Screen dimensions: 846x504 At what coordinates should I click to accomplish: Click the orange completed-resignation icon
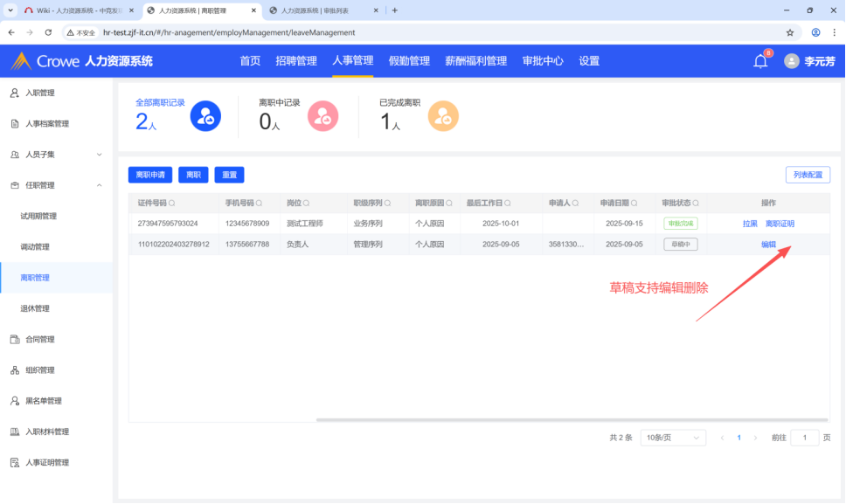[x=443, y=115]
